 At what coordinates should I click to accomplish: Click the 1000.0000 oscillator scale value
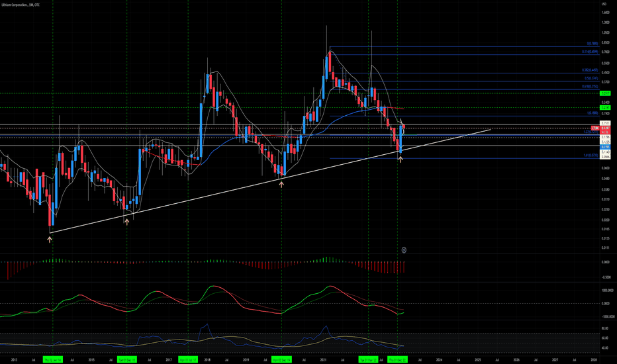[608, 291]
